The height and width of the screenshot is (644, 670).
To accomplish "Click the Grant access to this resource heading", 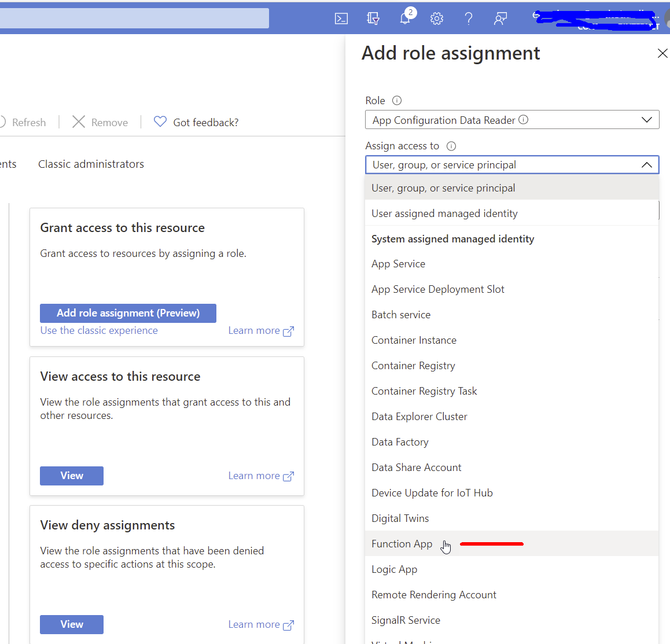I will pos(122,228).
